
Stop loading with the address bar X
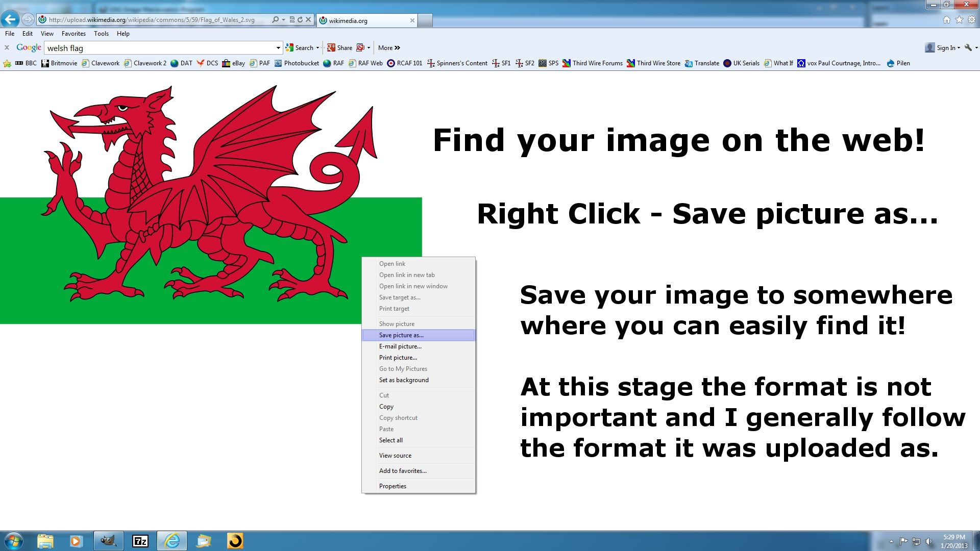(x=308, y=20)
